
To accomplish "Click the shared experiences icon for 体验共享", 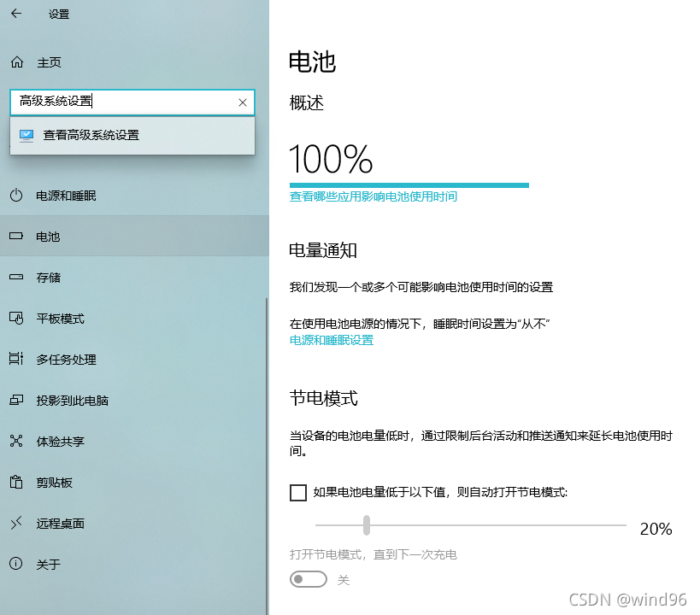I will pos(16,441).
